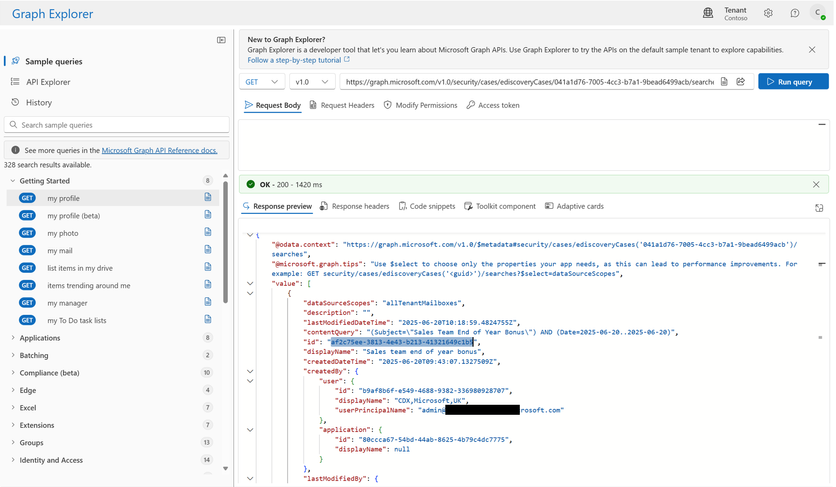The width and height of the screenshot is (836, 487).
Task: Expand the Excel category
Action: click(13, 408)
